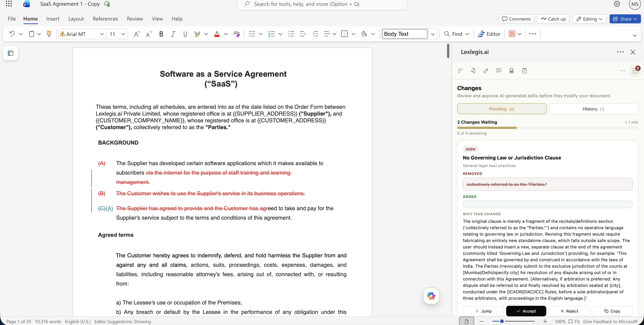
Task: Increase the paragraph indent
Action: coord(315,34)
